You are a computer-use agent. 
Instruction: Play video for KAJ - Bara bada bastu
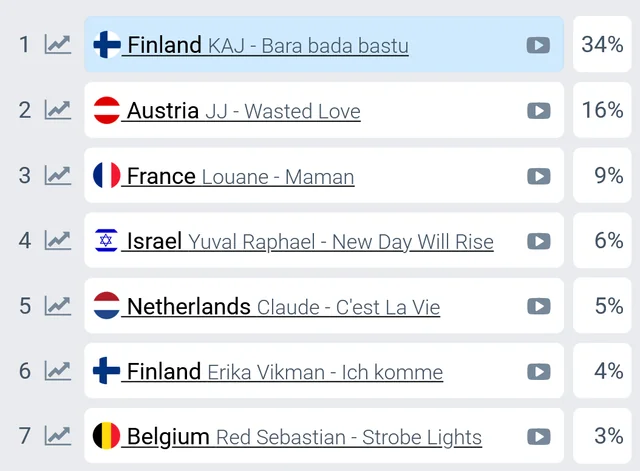pyautogui.click(x=538, y=45)
